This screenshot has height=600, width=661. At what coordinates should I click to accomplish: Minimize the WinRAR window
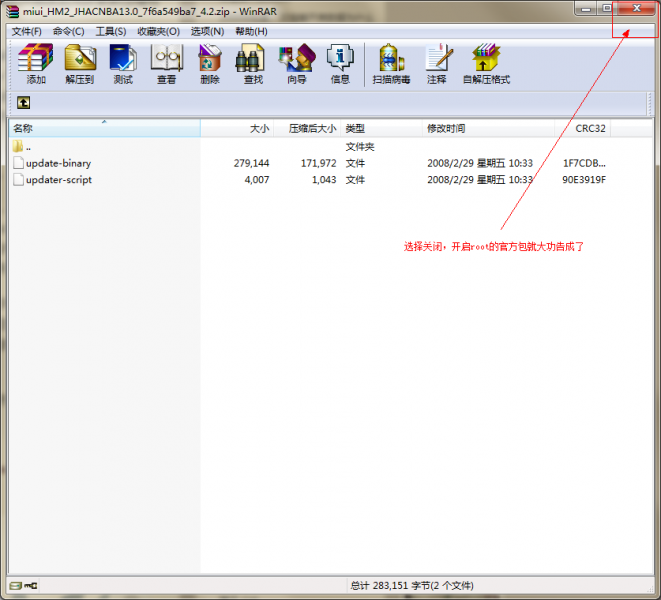click(586, 8)
